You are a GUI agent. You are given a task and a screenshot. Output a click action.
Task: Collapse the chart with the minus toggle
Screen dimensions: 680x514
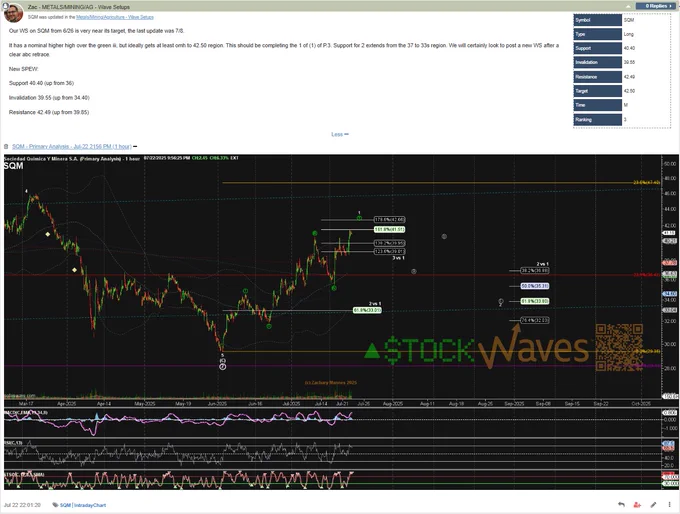pos(135,147)
